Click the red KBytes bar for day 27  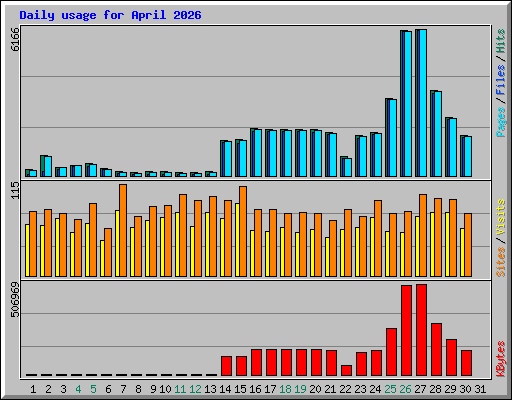click(422, 330)
